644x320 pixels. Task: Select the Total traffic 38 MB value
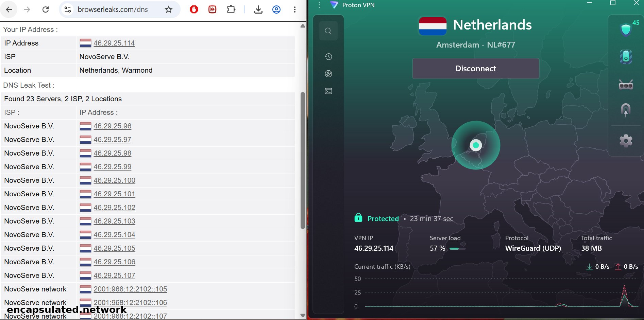coord(591,248)
